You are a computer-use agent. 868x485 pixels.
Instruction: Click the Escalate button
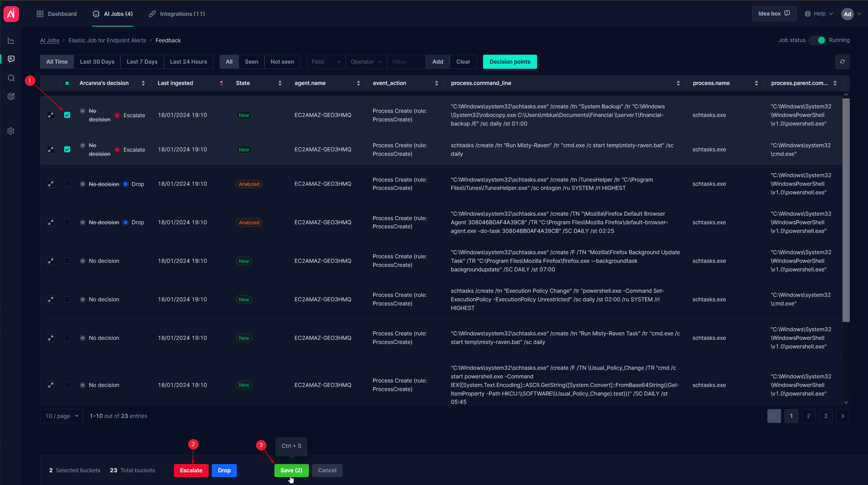tap(191, 470)
